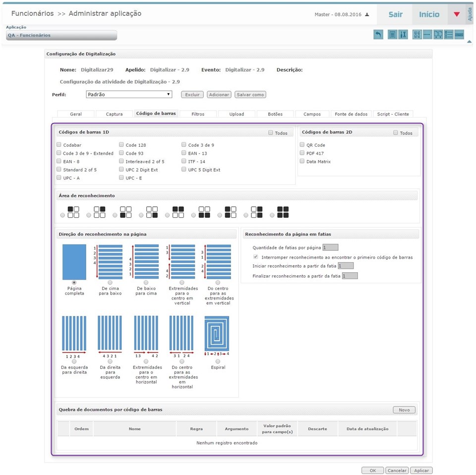Collapse the toolbar with the triangle arrow
The height and width of the screenshot is (475, 476).
pyautogui.click(x=469, y=42)
